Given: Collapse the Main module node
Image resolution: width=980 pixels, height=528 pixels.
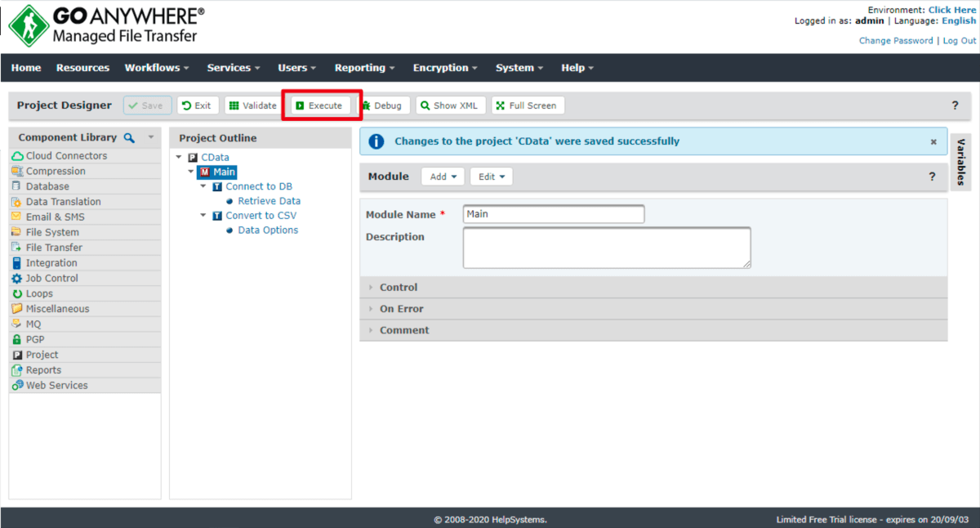Looking at the screenshot, I should (191, 172).
